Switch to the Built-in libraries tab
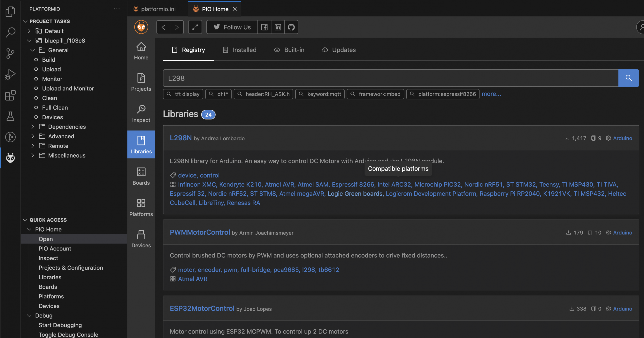This screenshot has width=644, height=338. coord(289,50)
